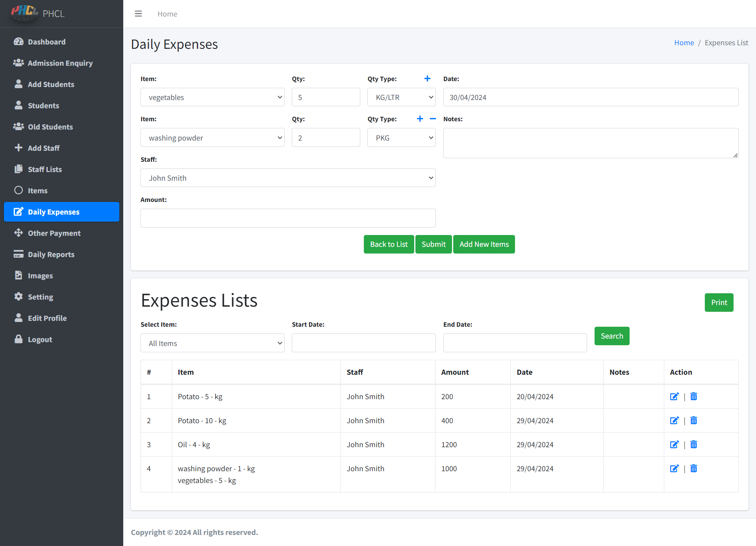Expand the KG/LTR quantity type dropdown

click(401, 97)
